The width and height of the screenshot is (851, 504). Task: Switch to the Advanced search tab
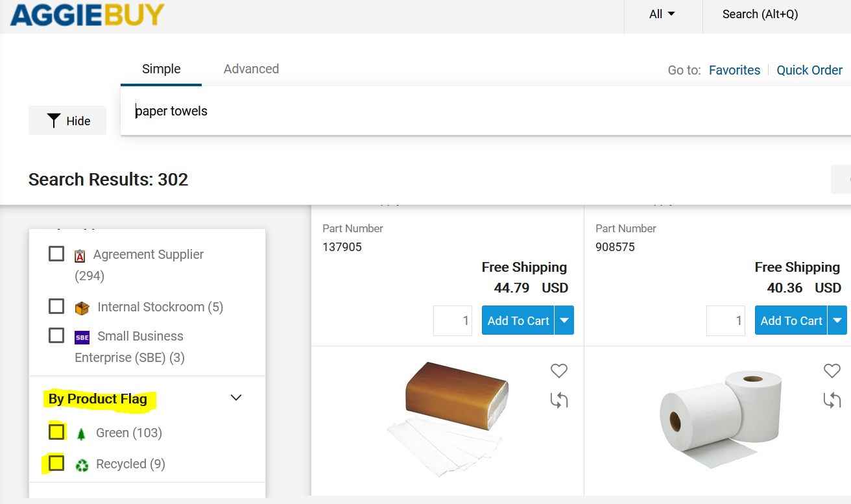[251, 69]
